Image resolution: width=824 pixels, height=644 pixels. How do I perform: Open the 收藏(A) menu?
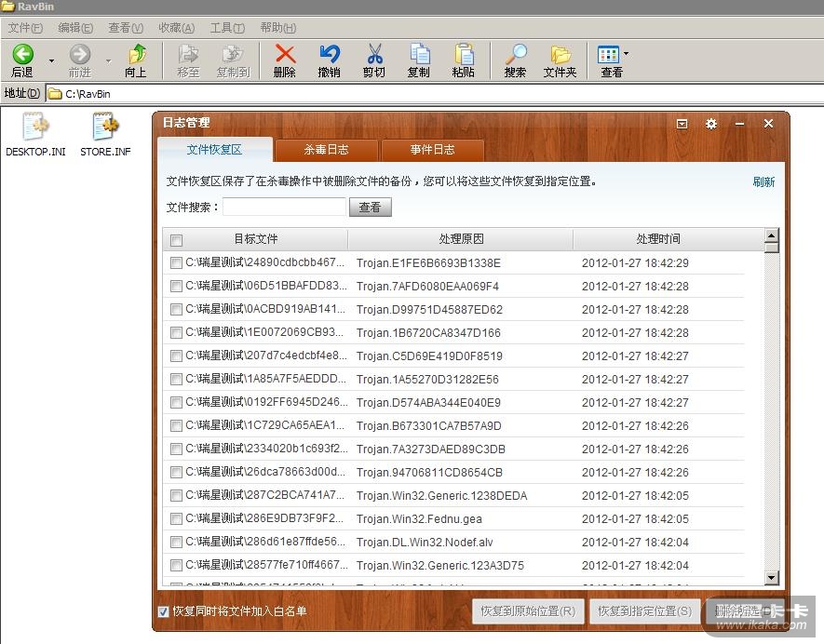pyautogui.click(x=177, y=28)
